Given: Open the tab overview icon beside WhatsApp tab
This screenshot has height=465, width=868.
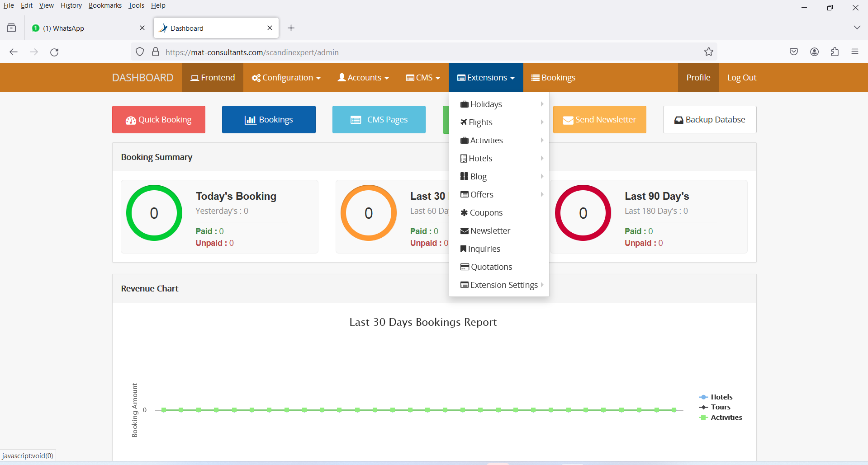Looking at the screenshot, I should point(11,28).
